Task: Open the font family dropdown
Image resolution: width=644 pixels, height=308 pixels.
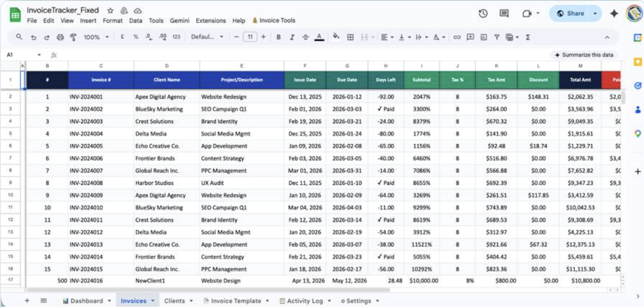Action: pyautogui.click(x=207, y=37)
